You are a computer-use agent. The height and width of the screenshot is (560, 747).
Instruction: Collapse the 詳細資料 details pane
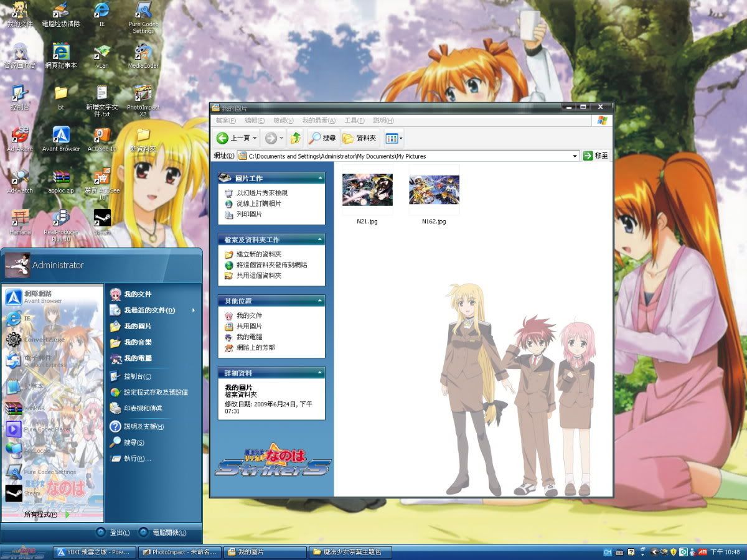pos(321,373)
